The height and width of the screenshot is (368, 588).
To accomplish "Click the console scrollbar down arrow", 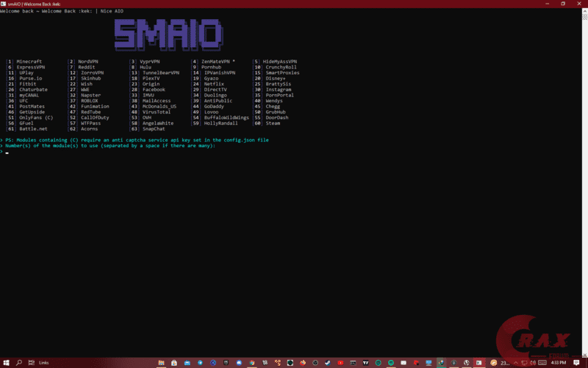I will tap(584, 355).
